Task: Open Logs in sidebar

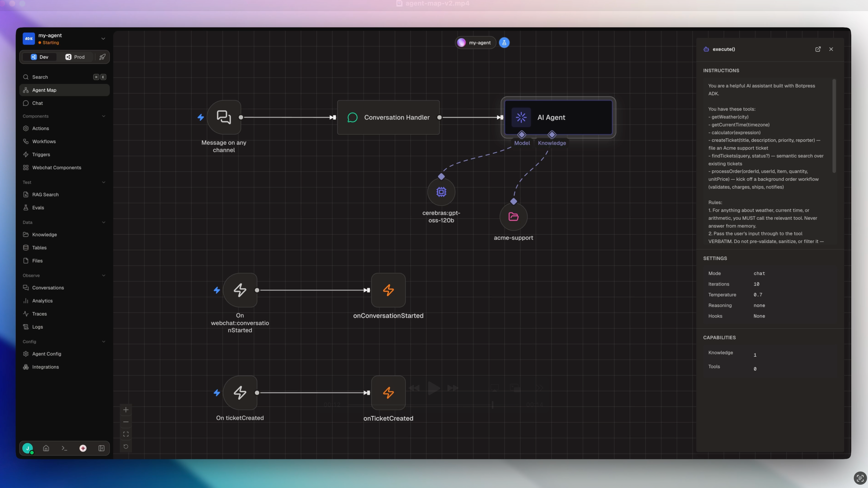Action: click(x=64, y=327)
